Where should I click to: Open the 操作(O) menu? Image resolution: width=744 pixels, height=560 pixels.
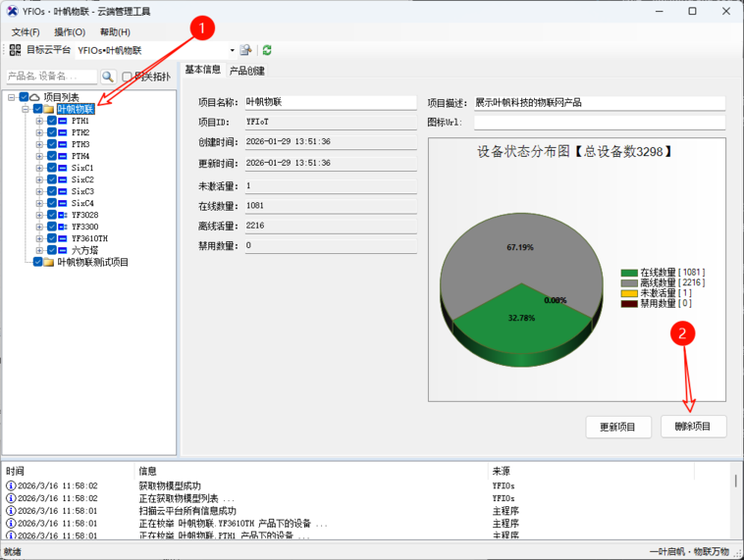click(x=70, y=31)
